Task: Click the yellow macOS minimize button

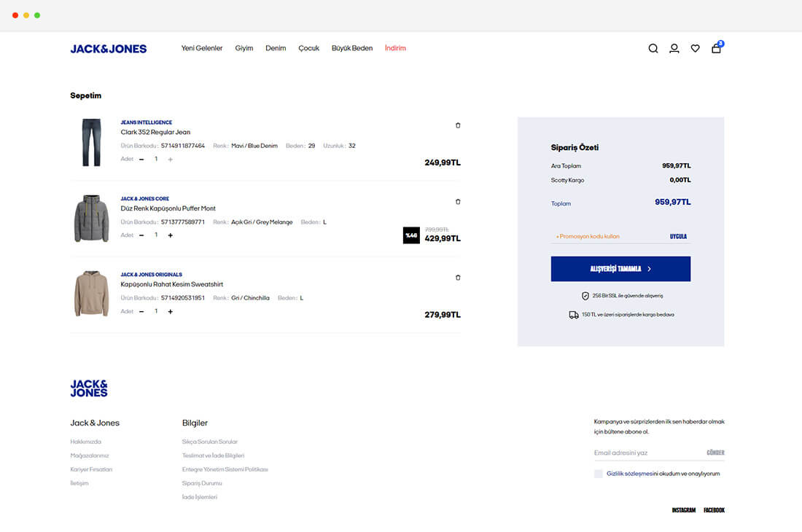Action: [26, 15]
